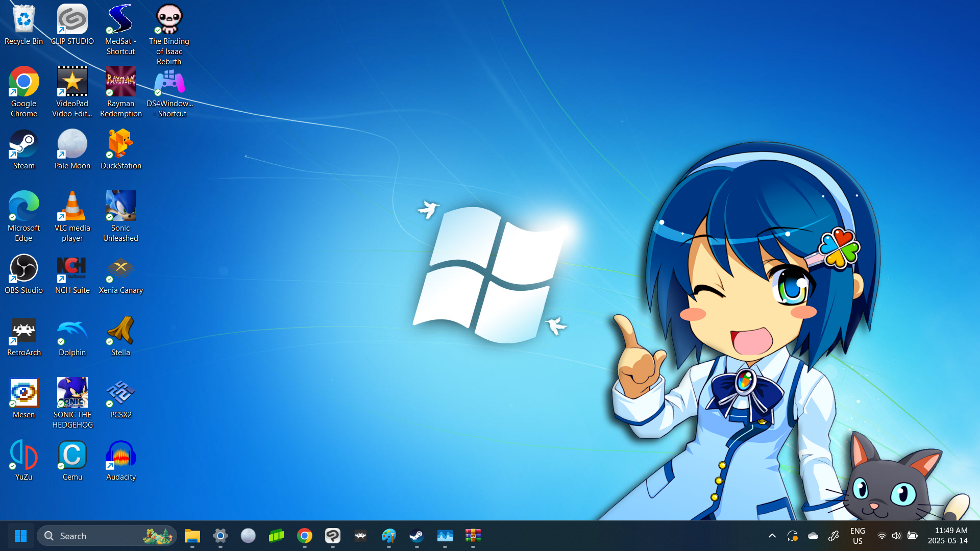980x551 pixels.
Task: Click the taskbar Search box
Action: (x=107, y=536)
